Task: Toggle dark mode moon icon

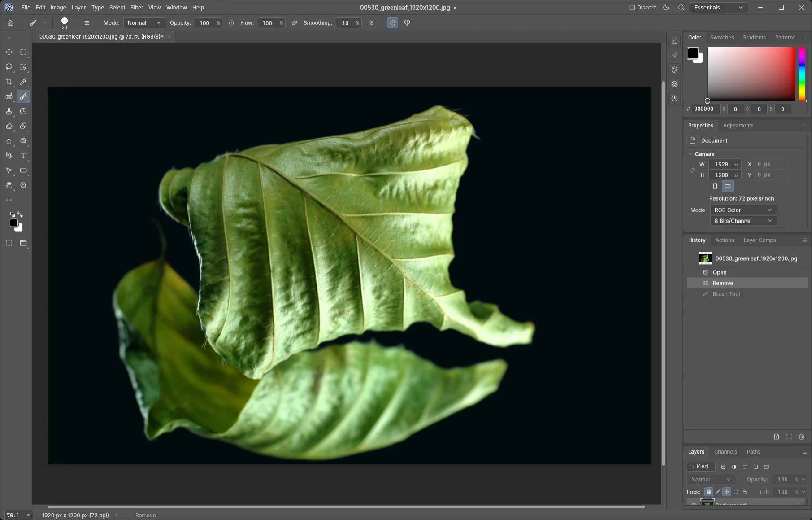Action: point(666,8)
